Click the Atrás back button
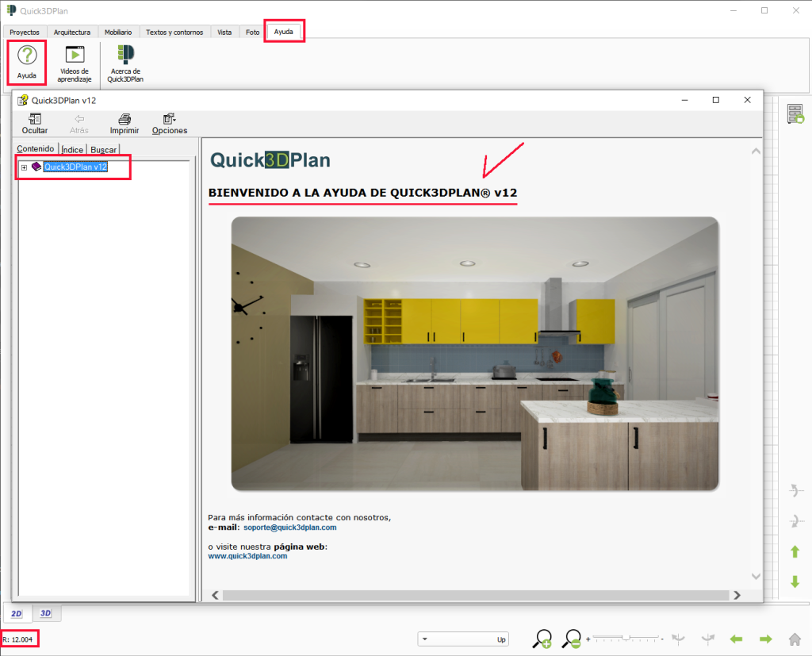 (x=79, y=125)
